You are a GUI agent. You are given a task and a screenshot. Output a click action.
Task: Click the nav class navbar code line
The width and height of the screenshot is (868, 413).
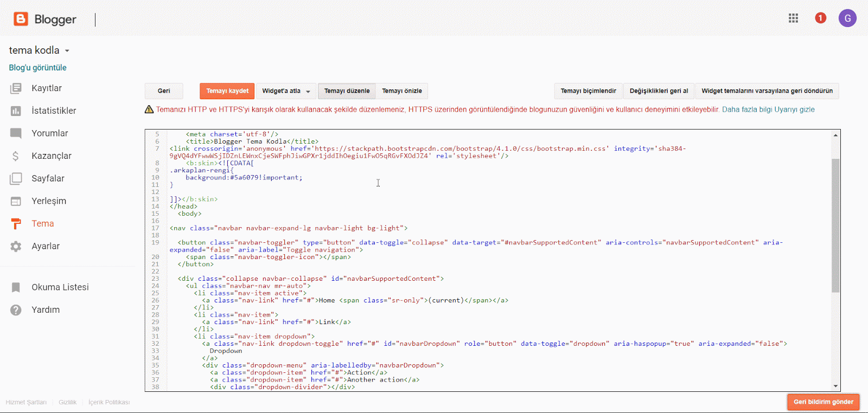click(289, 228)
